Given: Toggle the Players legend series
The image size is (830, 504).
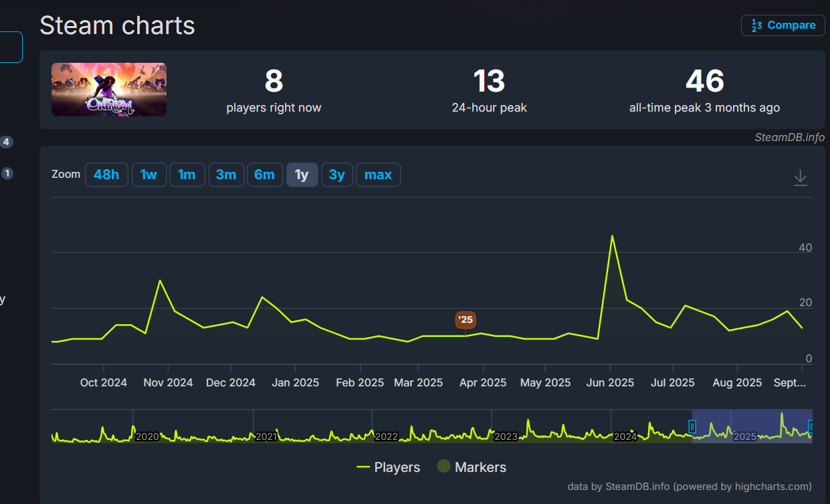Looking at the screenshot, I should tap(389, 467).
